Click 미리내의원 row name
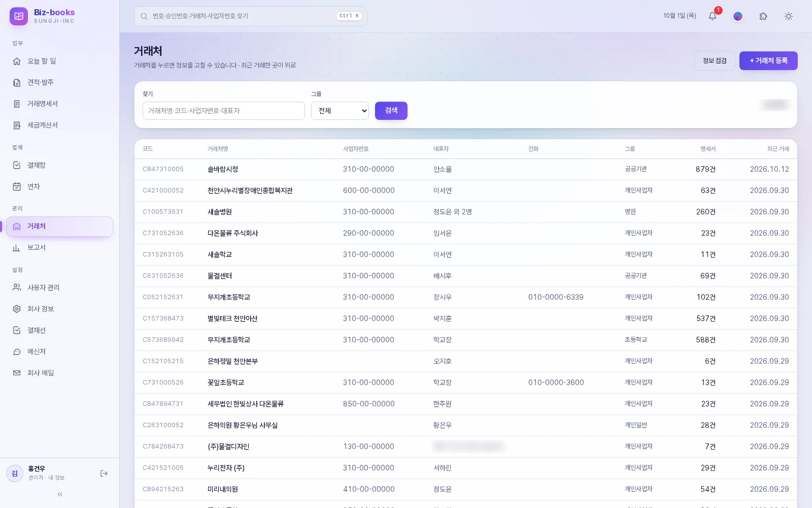 [x=223, y=489]
